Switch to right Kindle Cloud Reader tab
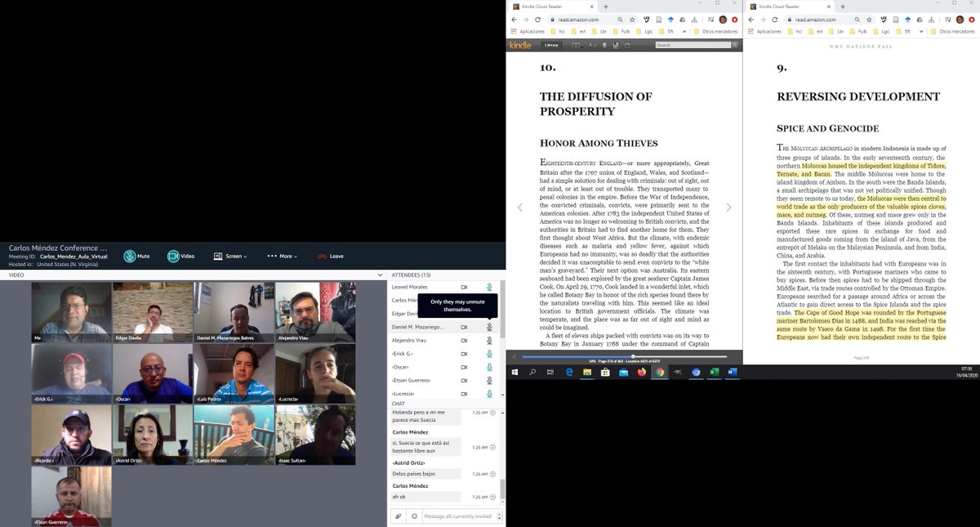This screenshot has width=980, height=527. coord(790,6)
